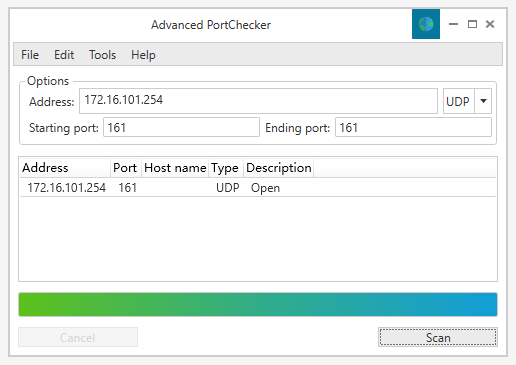Click the port 161 cell in results
Screen dimensions: 516x365
pos(128,188)
